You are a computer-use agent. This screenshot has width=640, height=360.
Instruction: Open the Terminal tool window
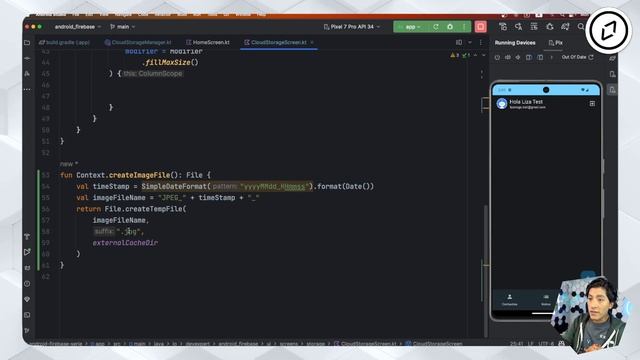coord(27,315)
